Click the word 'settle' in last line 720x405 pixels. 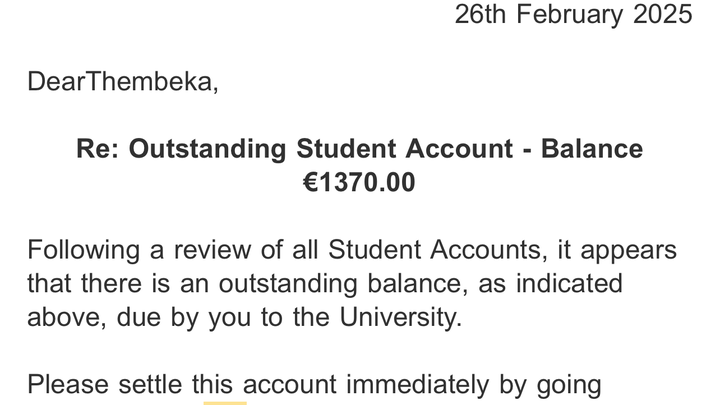coord(150,384)
